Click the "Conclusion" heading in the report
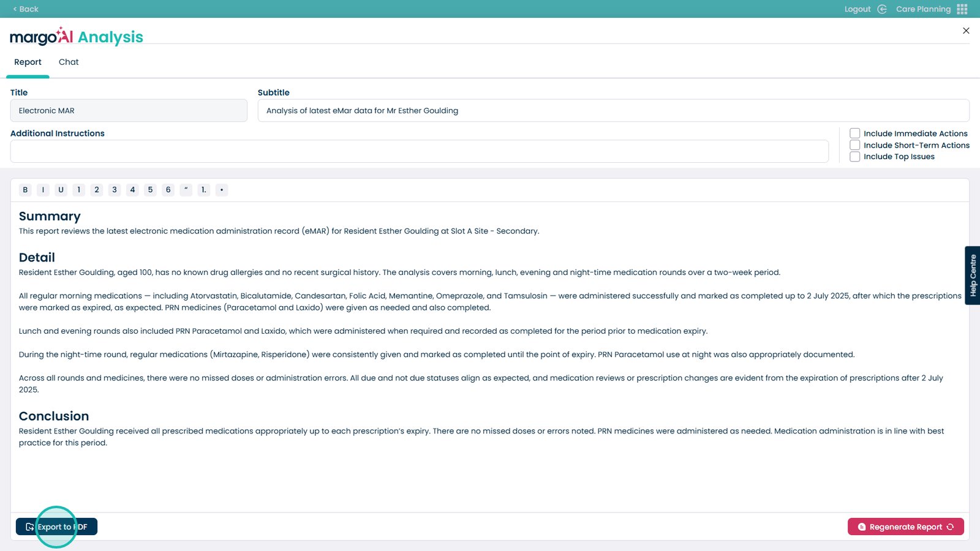Viewport: 980px width, 551px height. click(x=54, y=416)
